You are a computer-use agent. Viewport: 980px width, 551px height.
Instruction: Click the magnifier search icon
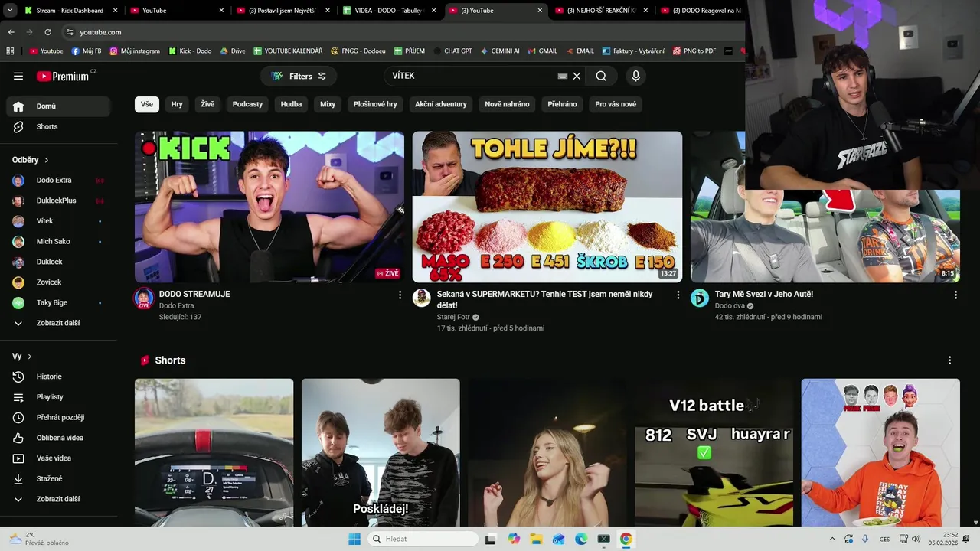601,76
